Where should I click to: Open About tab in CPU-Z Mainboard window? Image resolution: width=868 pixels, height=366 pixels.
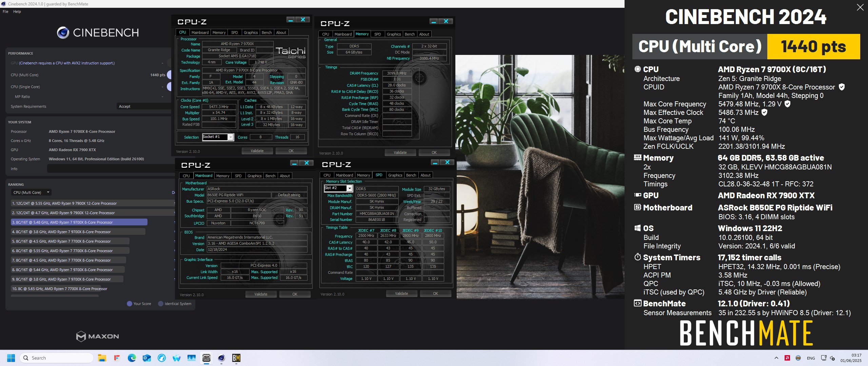(285, 176)
